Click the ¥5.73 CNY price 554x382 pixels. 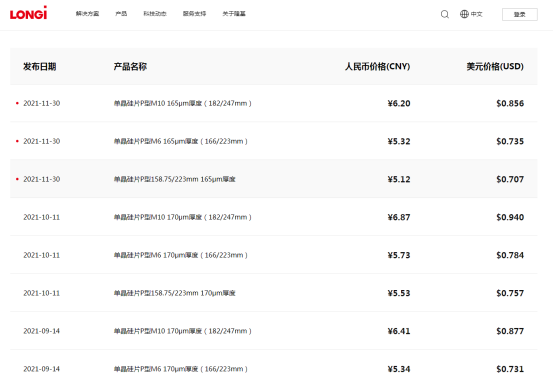click(399, 255)
